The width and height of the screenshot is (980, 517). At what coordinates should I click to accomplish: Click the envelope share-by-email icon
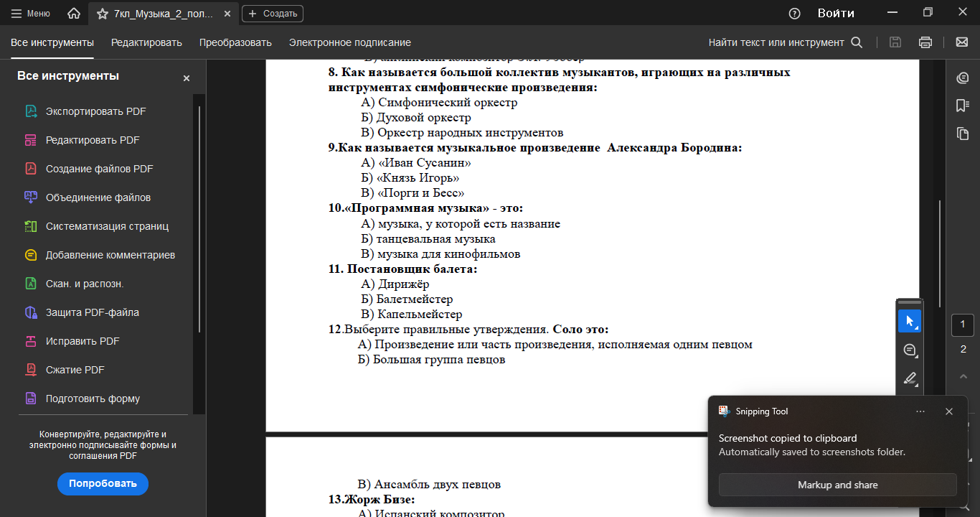click(x=962, y=42)
